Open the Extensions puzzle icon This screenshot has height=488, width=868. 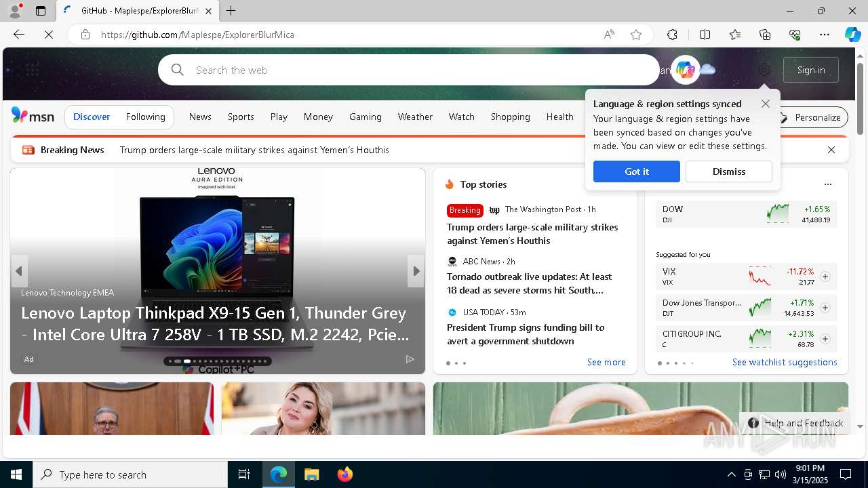(672, 35)
